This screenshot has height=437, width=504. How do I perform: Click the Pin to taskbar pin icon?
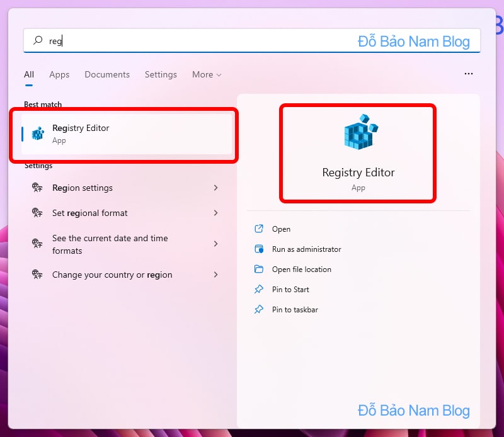[x=259, y=309]
